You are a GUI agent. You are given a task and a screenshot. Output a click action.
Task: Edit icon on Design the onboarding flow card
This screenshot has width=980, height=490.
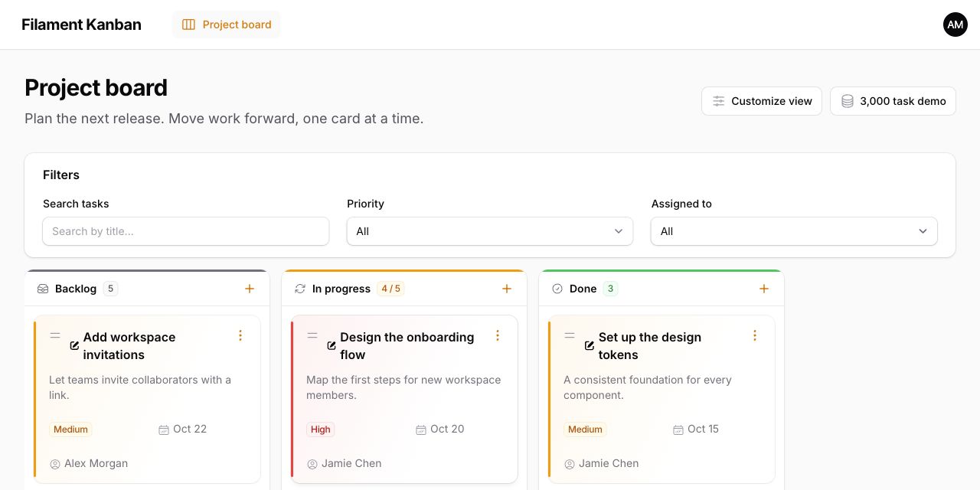(x=332, y=345)
